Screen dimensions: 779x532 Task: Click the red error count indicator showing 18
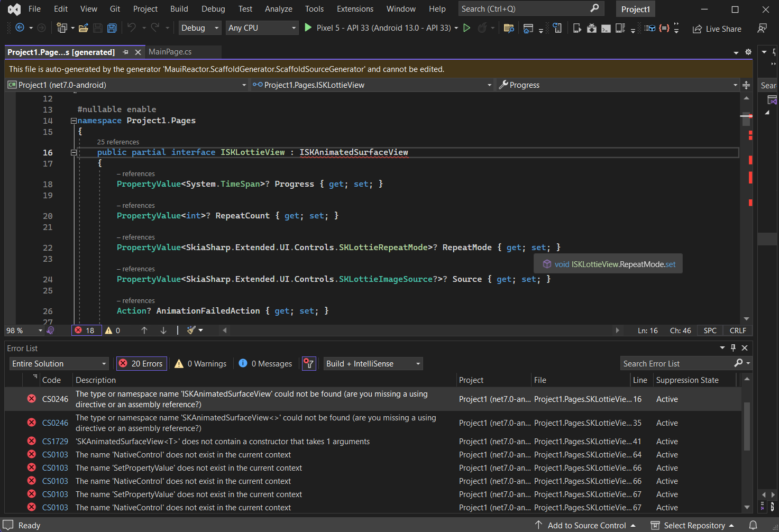point(86,330)
